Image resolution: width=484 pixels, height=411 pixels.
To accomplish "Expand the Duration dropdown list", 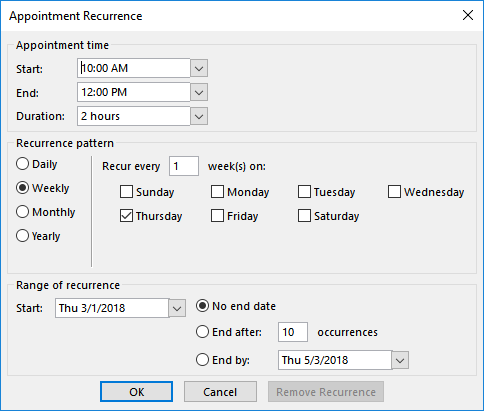I will pos(199,116).
